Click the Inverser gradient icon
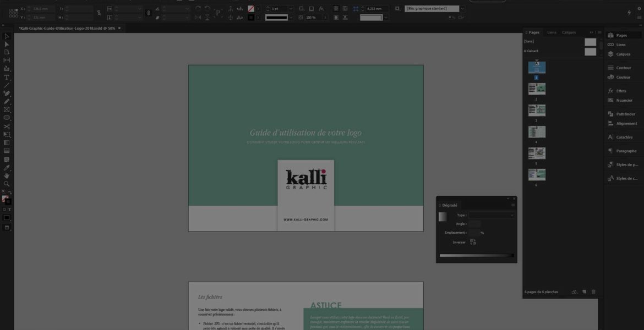This screenshot has height=330, width=644. [x=473, y=242]
